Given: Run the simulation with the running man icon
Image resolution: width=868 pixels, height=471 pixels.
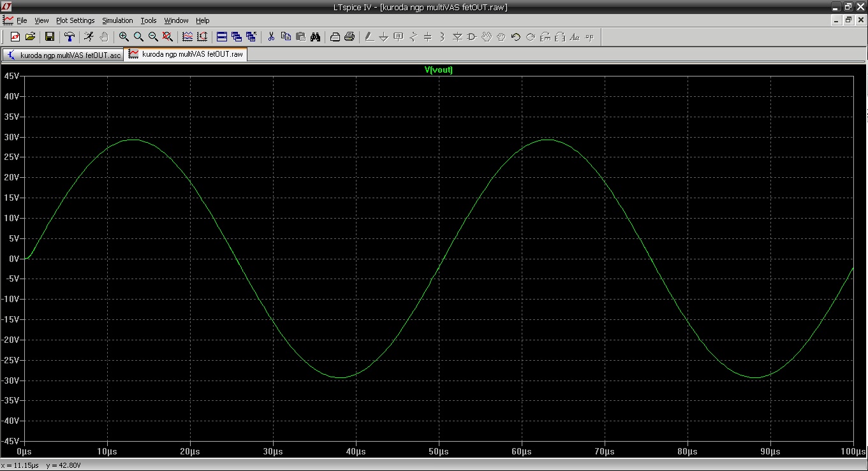Looking at the screenshot, I should 89,37.
